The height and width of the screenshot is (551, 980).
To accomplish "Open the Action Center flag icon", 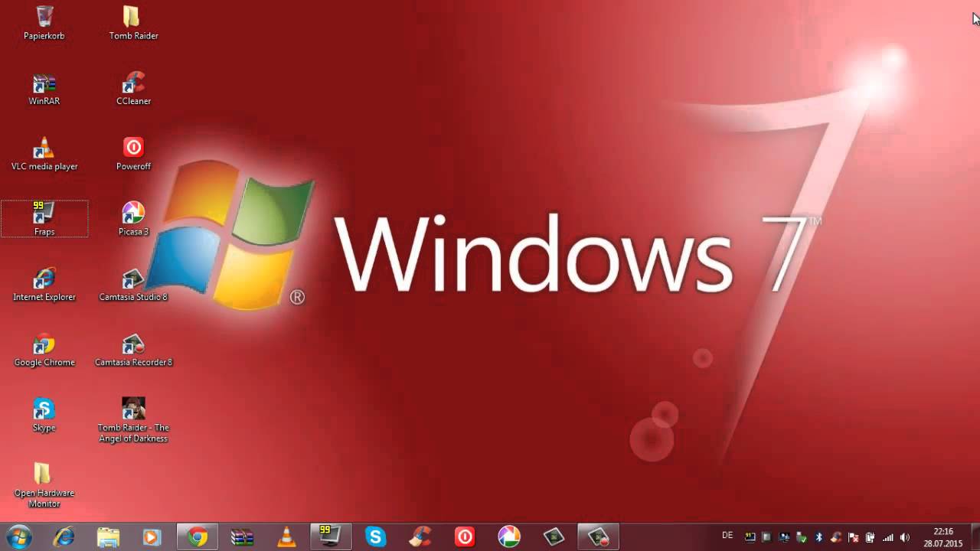I will click(853, 537).
